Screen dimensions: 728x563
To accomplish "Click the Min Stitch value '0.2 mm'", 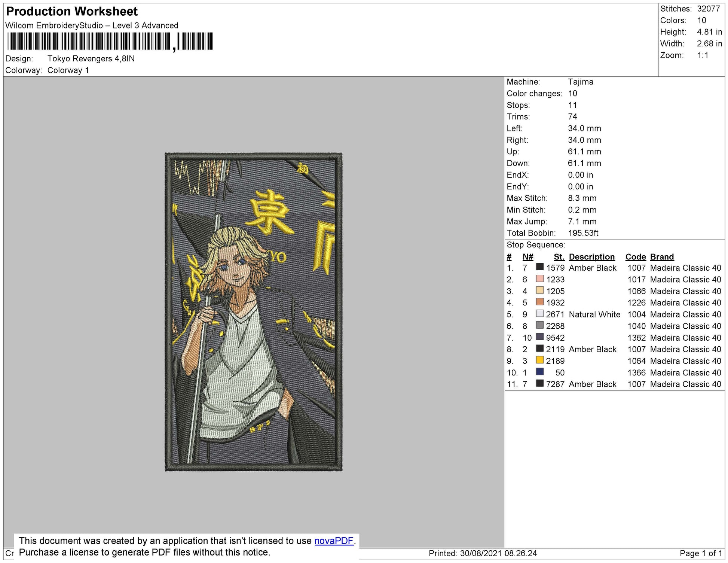I will (x=582, y=209).
